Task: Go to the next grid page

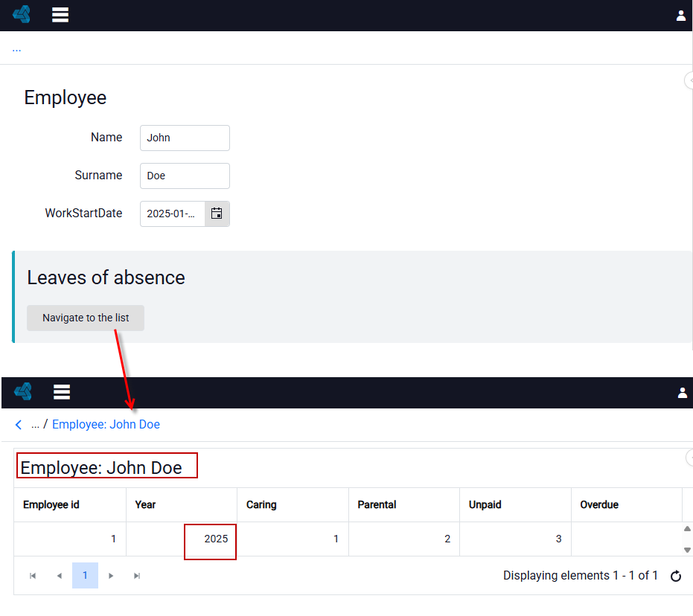Action: (x=111, y=576)
